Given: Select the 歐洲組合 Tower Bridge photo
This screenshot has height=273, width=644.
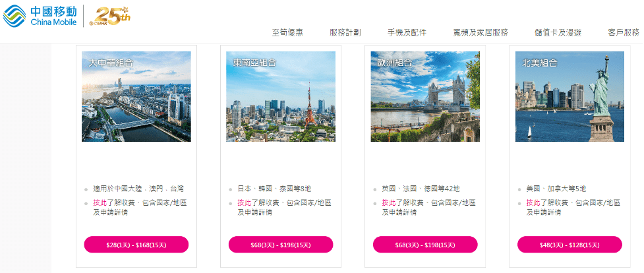Looking at the screenshot, I should (x=425, y=97).
